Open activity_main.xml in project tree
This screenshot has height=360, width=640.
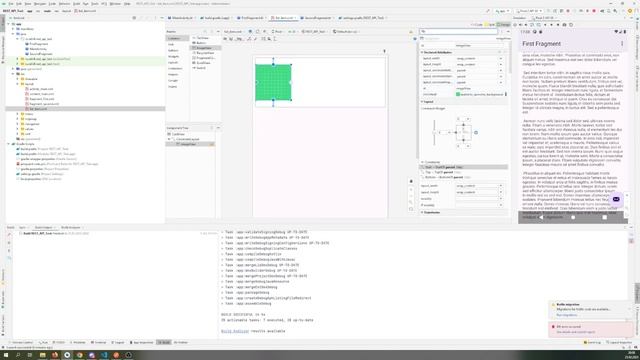pos(41,89)
